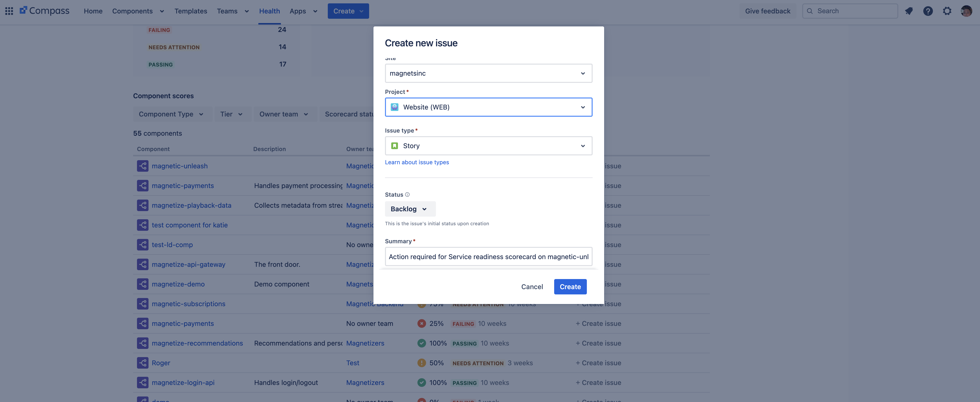The image size is (980, 402).
Task: Open the Site dropdown showing magnetsinc
Action: [x=489, y=73]
